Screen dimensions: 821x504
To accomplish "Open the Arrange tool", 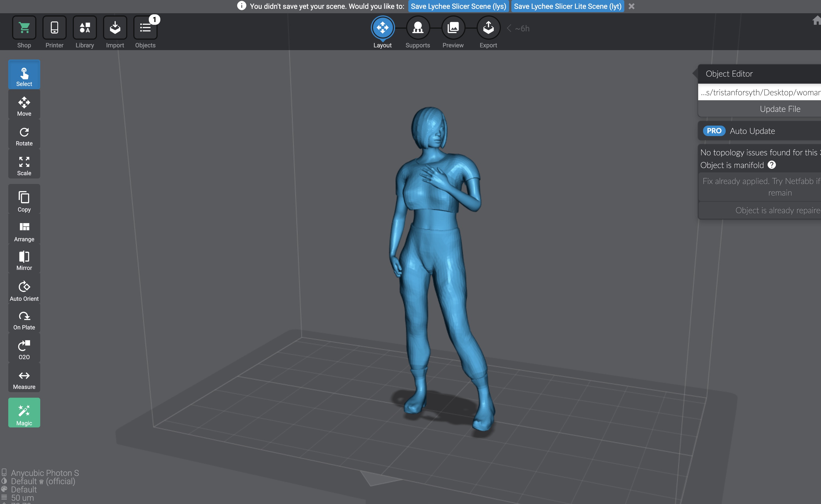I will pos(24,229).
